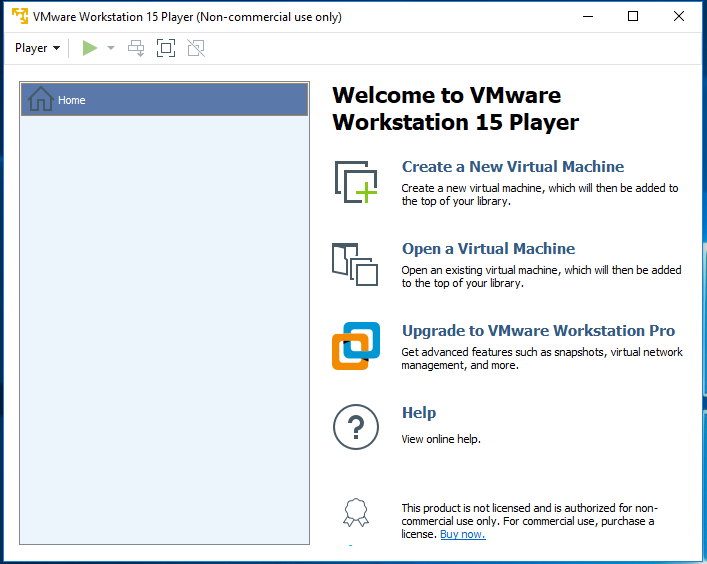Expand the power options dropdown arrow
This screenshot has width=707, height=564.
coord(111,48)
